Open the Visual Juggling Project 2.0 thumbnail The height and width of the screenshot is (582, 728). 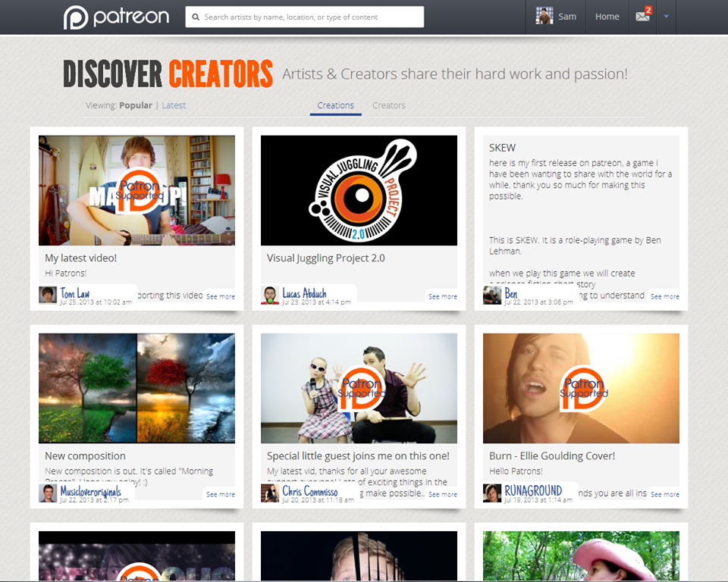click(359, 190)
